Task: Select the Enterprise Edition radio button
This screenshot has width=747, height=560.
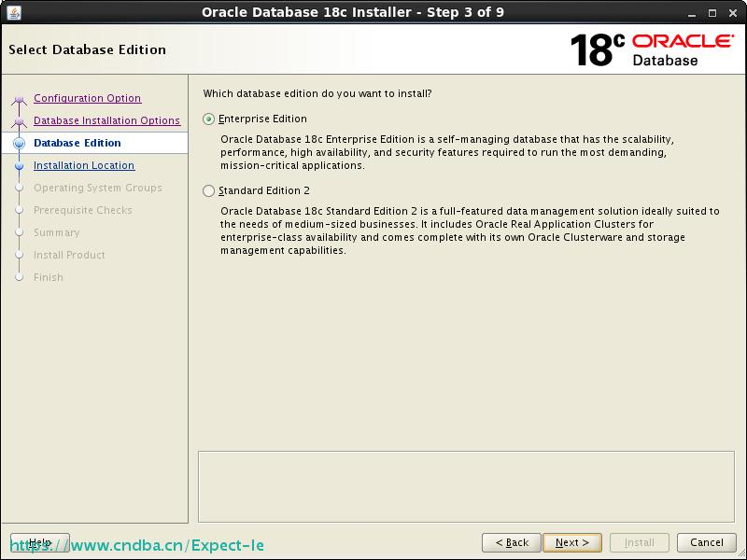Action: tap(208, 119)
